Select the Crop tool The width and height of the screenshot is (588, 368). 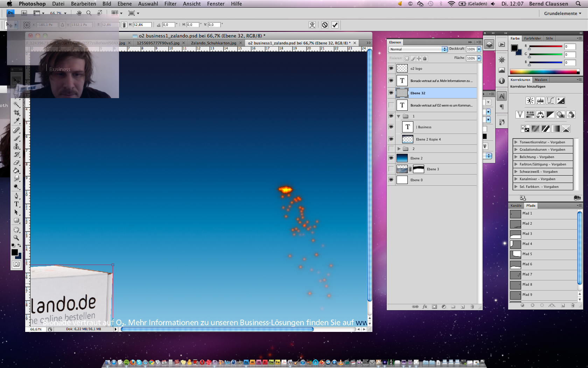[x=16, y=113]
